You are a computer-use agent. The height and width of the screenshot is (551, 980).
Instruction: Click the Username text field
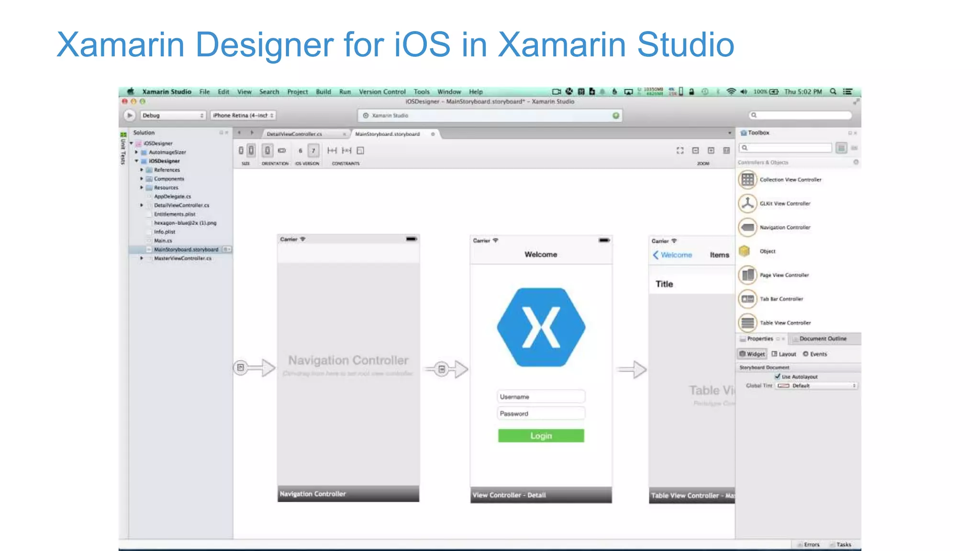541,397
